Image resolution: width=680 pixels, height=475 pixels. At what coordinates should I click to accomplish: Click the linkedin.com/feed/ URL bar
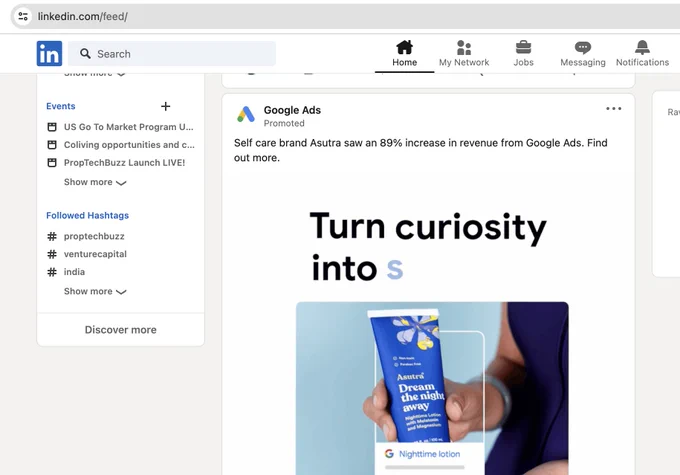(x=347, y=16)
